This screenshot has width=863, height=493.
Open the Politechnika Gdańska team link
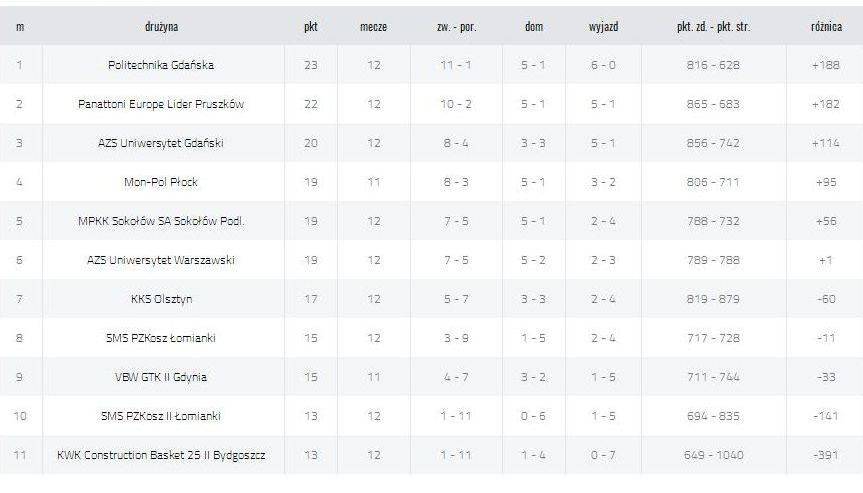(x=161, y=65)
